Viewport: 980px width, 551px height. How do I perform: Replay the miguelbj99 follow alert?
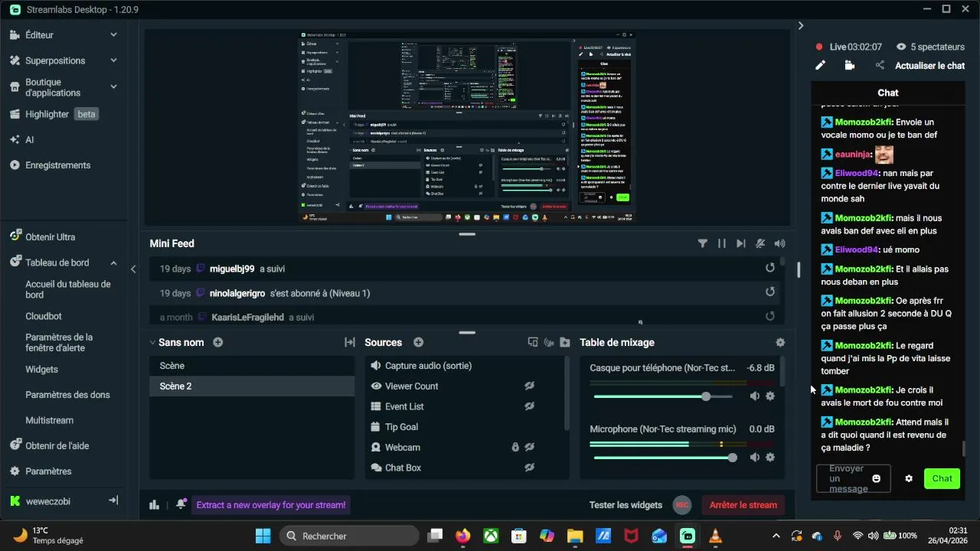tap(770, 268)
